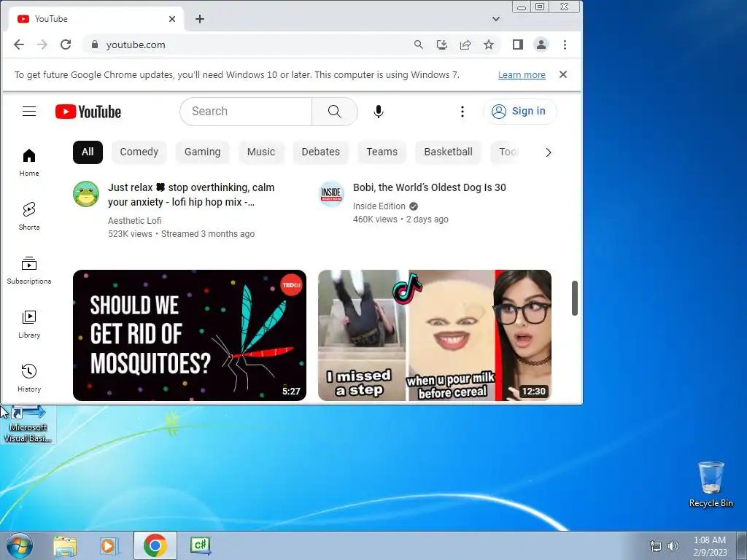Screen dimensions: 747x560
Task: Dismiss the Chrome update notification bar
Action: coord(563,75)
